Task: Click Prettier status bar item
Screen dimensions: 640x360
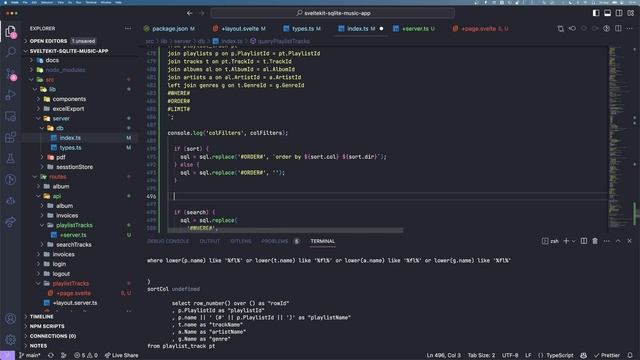Action: click(607, 356)
